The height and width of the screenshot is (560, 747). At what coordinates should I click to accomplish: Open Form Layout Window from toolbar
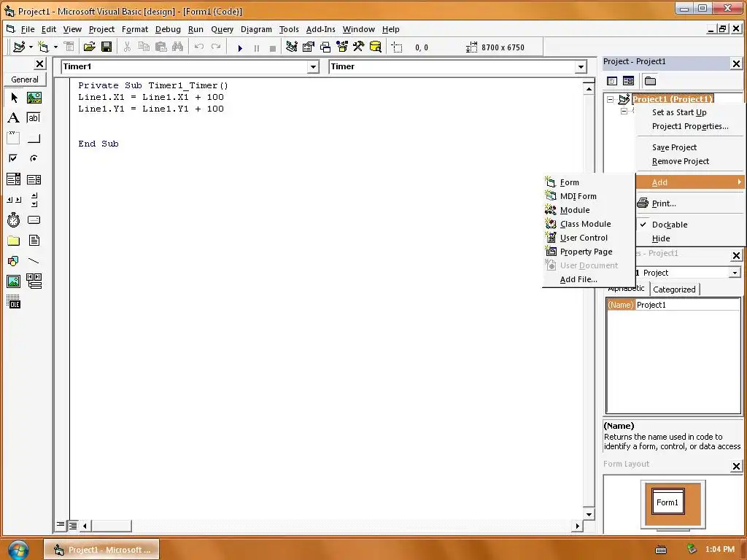(325, 47)
